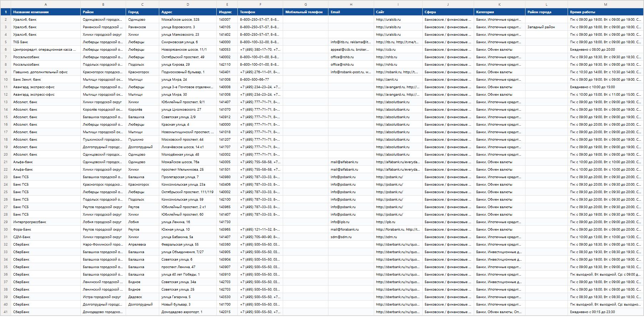Viewport: 644px width, 322px height.
Task: Open link 'http://rshb.ru' in row 8
Action: pos(387,65)
